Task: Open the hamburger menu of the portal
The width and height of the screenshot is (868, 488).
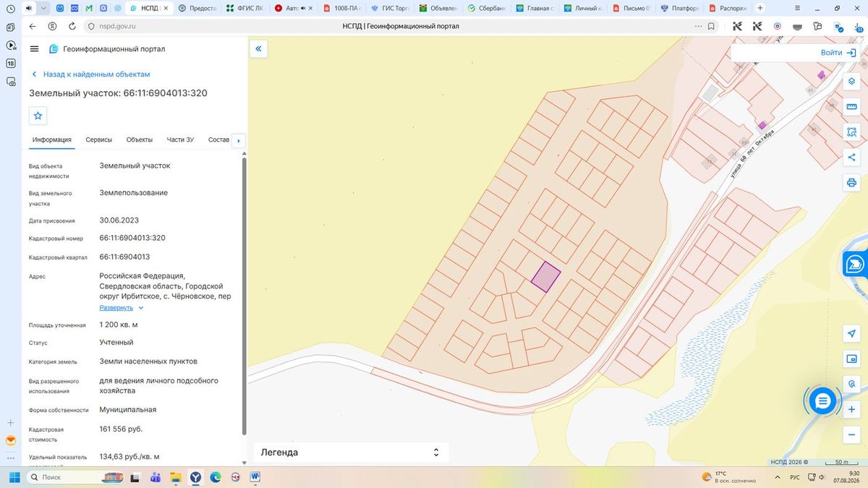Action: pyautogui.click(x=34, y=48)
